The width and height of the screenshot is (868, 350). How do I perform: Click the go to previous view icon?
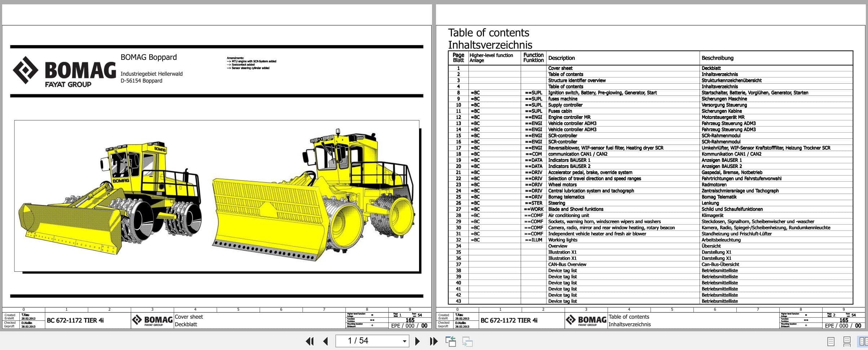point(451,341)
